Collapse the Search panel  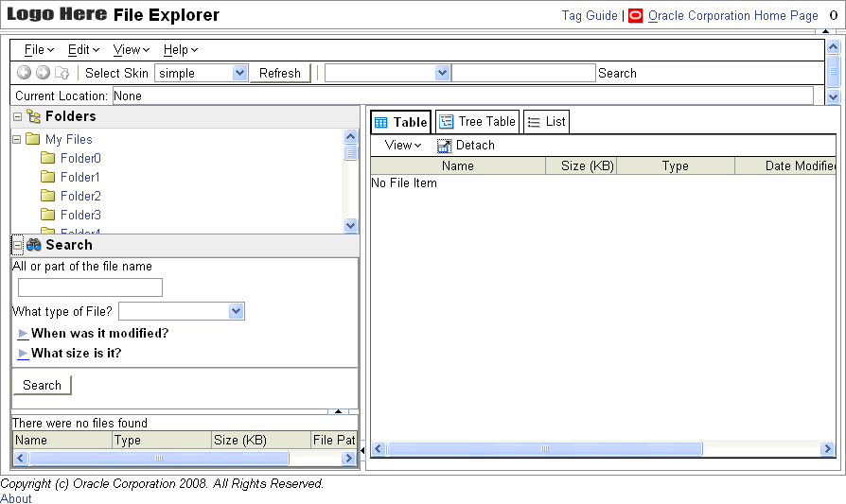[17, 245]
